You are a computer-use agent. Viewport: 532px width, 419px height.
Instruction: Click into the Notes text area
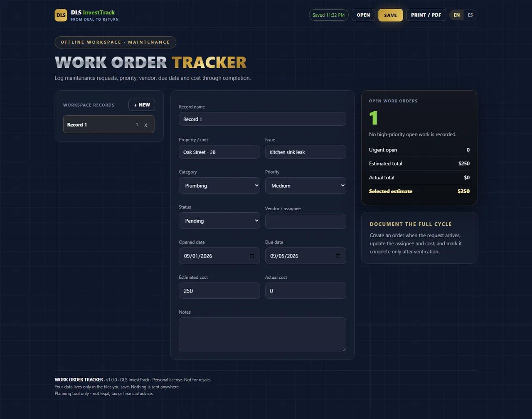262,335
